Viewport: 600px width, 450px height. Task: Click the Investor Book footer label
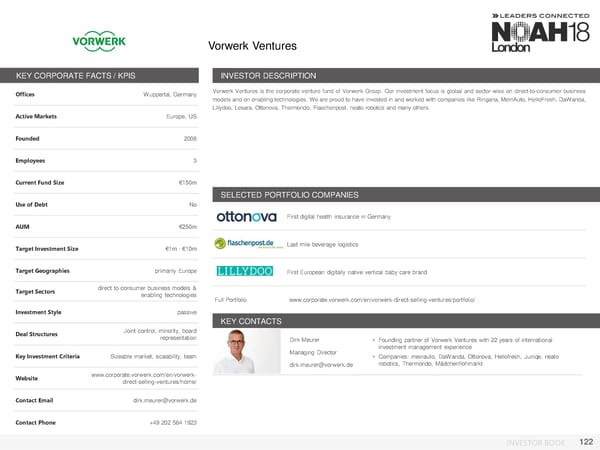click(x=534, y=441)
